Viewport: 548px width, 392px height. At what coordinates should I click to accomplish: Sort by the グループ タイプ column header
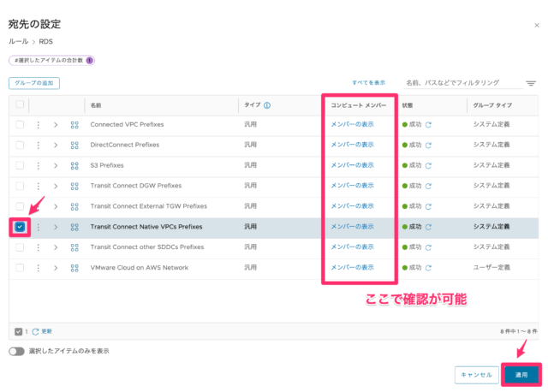(492, 105)
